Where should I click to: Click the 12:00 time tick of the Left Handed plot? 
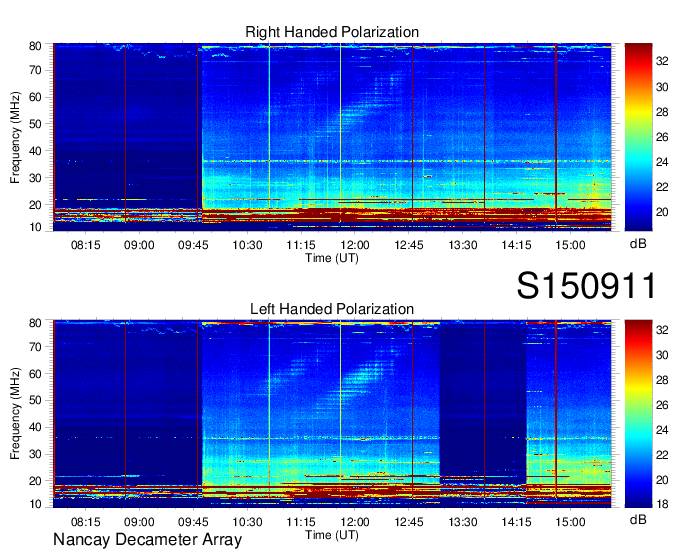pyautogui.click(x=355, y=522)
